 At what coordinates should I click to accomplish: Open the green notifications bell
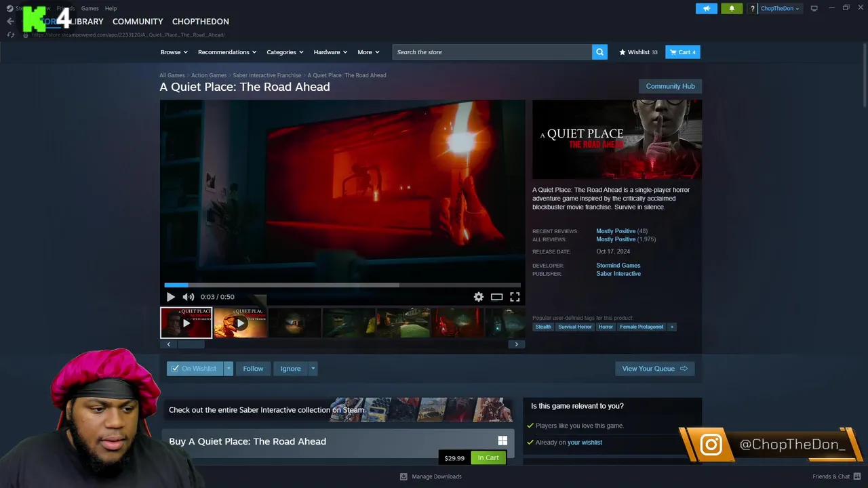point(732,8)
